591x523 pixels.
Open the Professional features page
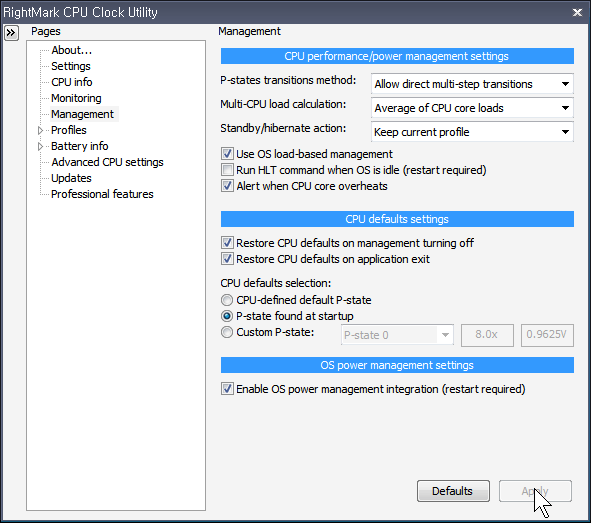102,194
